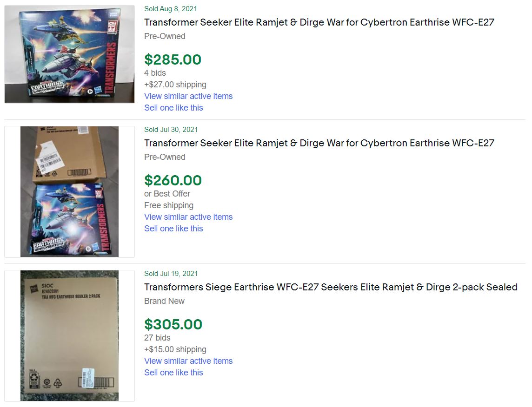Click the $260.00 sold price
The width and height of the screenshot is (532, 407).
click(173, 180)
